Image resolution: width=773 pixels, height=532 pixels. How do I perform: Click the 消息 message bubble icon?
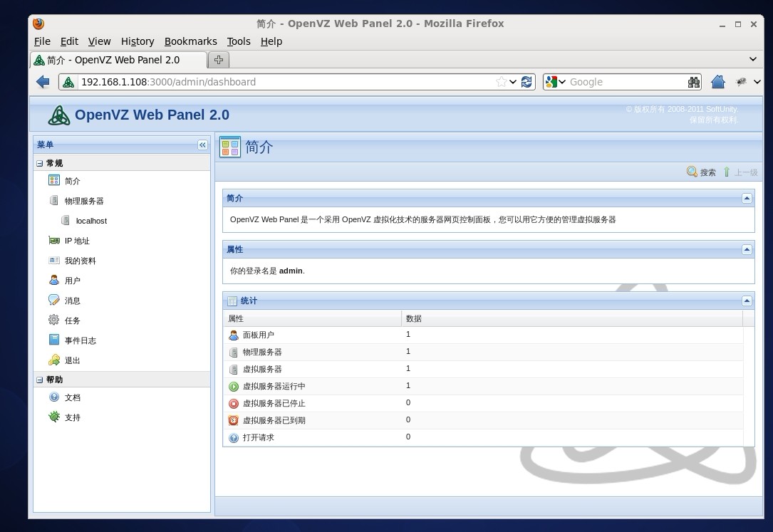(x=54, y=300)
